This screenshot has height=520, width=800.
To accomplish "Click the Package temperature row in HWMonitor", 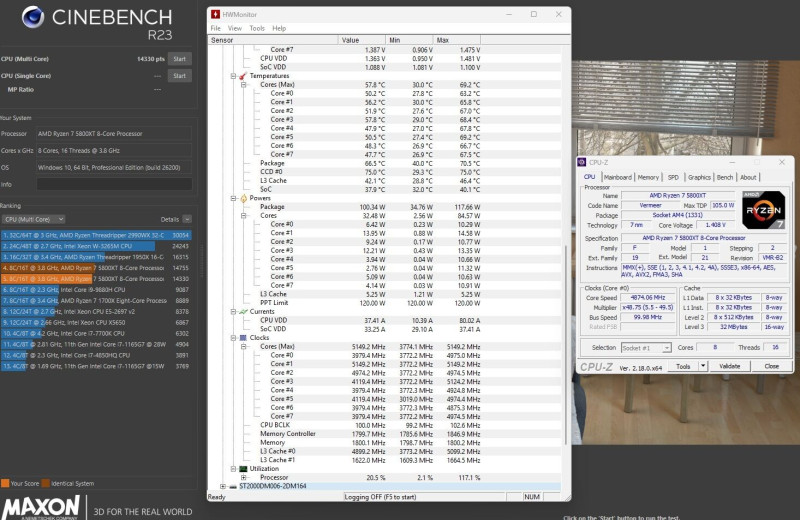I will 385,163.
